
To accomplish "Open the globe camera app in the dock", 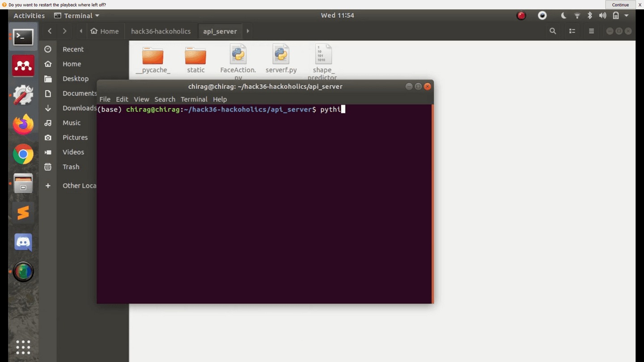I will click(23, 271).
